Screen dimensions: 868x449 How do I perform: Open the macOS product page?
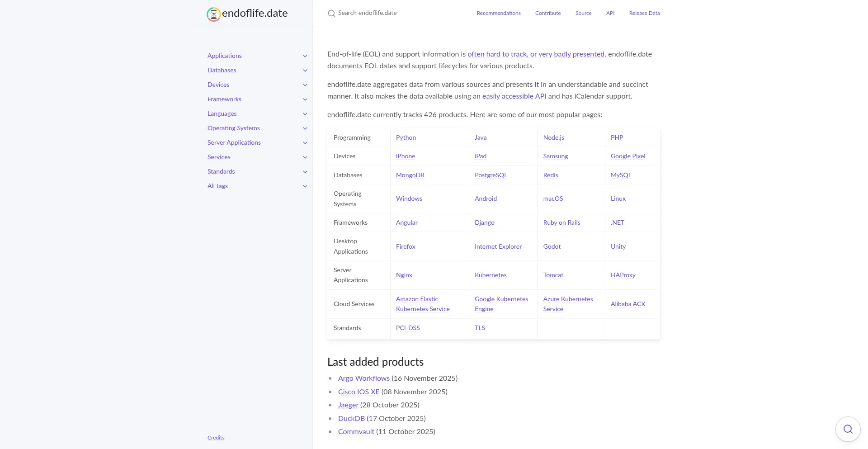tap(553, 199)
